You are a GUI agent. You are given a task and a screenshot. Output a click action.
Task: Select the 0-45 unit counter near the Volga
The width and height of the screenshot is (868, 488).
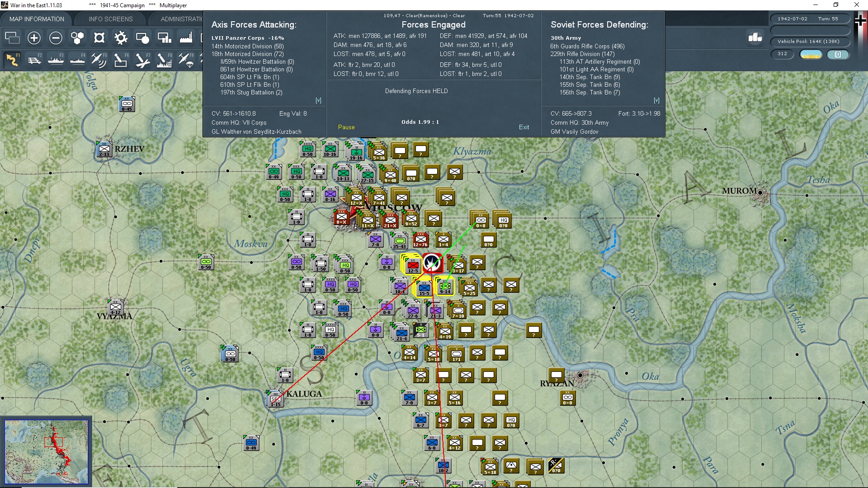(127, 104)
